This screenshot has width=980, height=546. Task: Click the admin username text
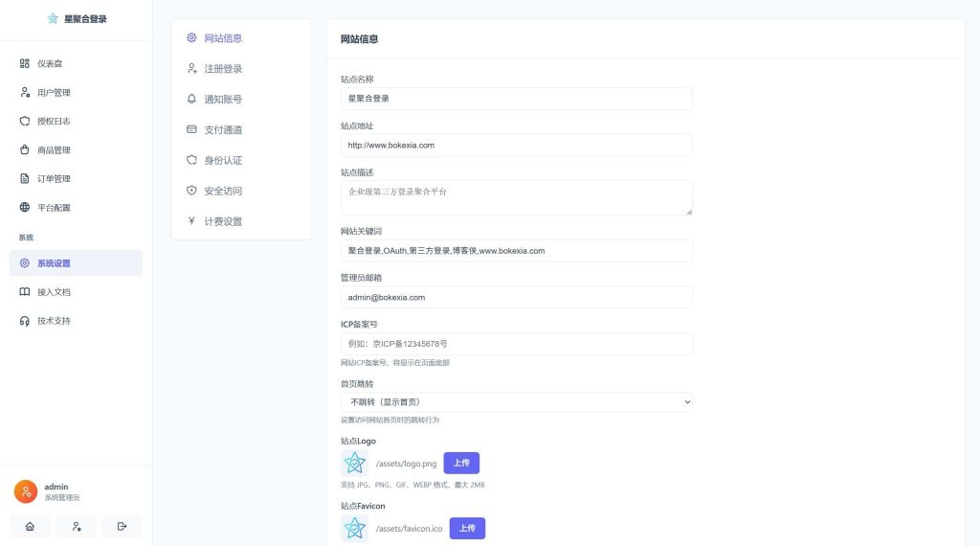click(56, 487)
